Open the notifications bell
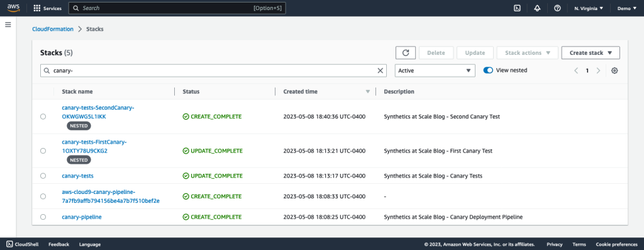644x250 pixels. point(537,8)
